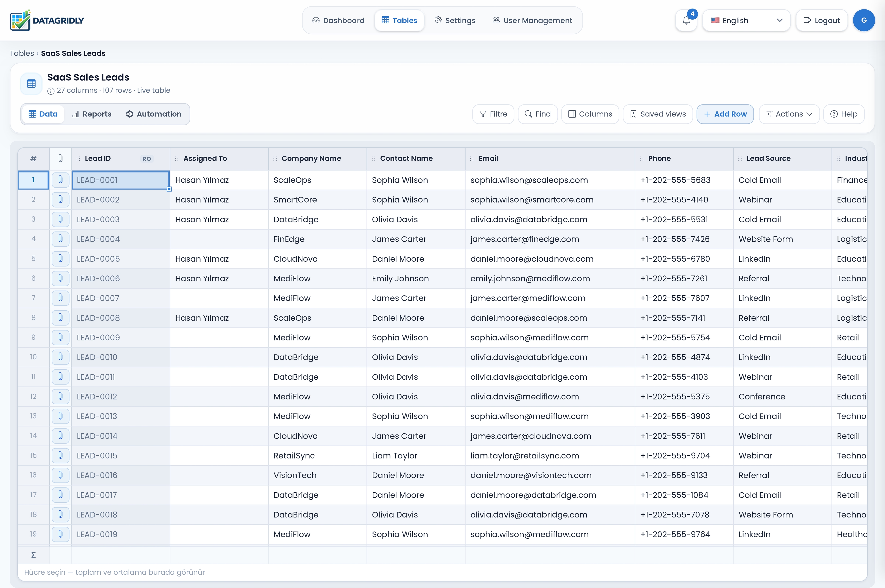Click the info icon beside 27 columns
Screen dimensions: 885x588
click(x=51, y=91)
